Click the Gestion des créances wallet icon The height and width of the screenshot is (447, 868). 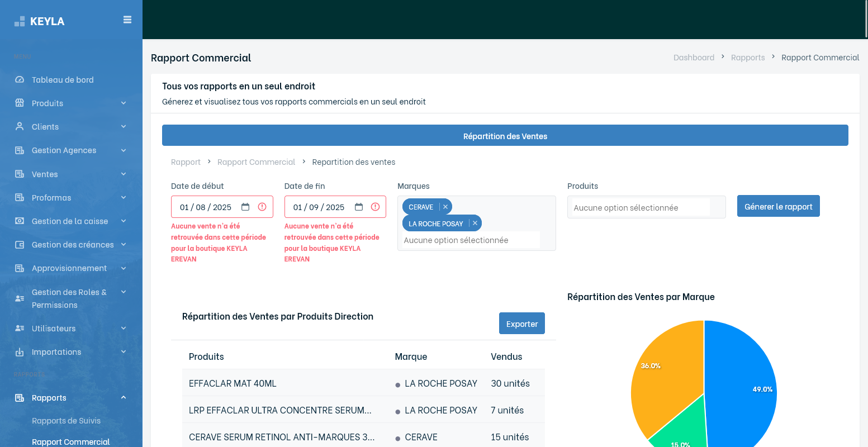pyautogui.click(x=20, y=245)
